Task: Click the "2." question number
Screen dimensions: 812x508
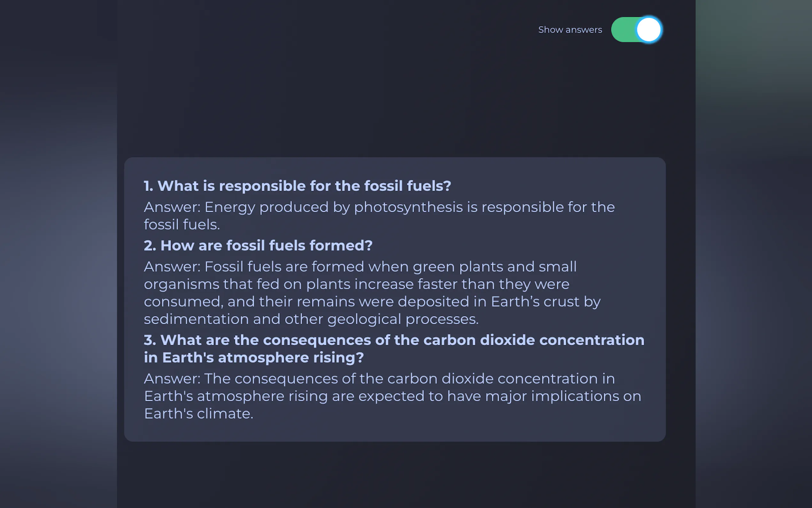Action: pyautogui.click(x=150, y=246)
